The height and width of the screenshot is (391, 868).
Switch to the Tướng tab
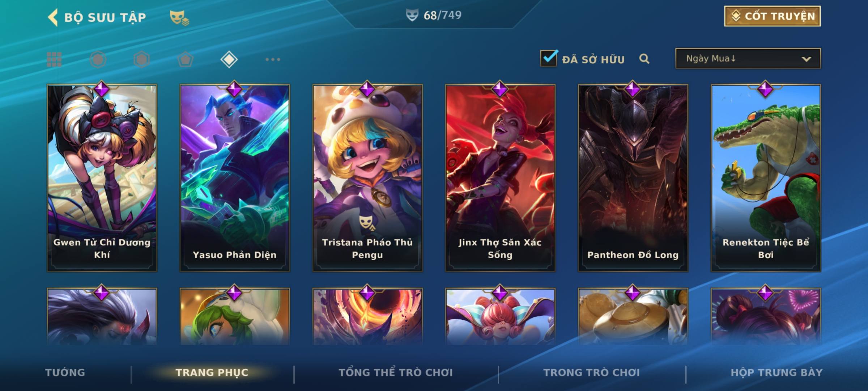click(65, 373)
